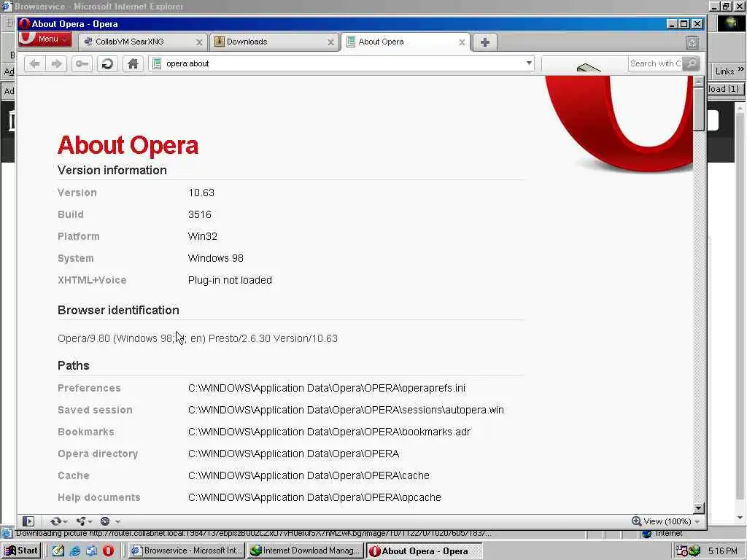Click the browser identification user agent string
Screen dimensions: 747x560
click(x=198, y=338)
